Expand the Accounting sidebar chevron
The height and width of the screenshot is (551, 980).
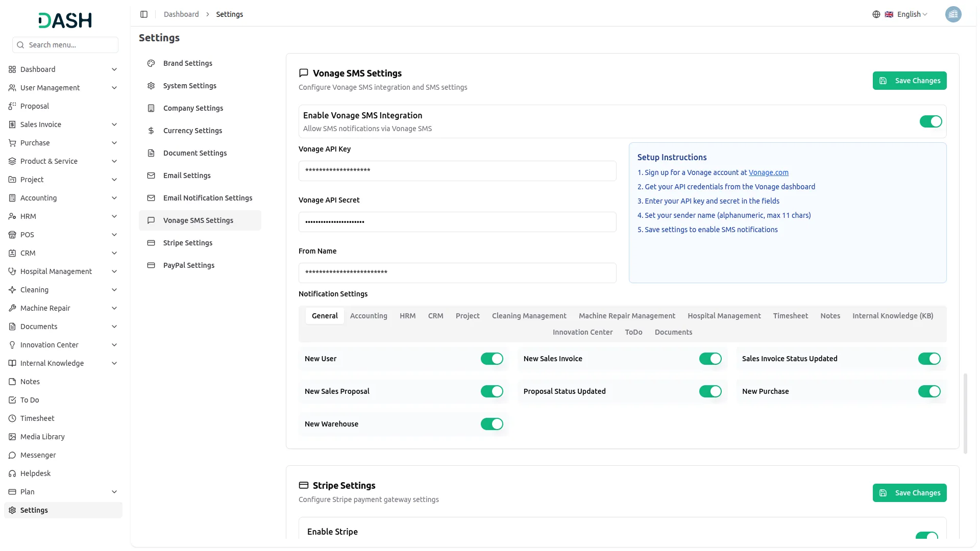tap(114, 198)
